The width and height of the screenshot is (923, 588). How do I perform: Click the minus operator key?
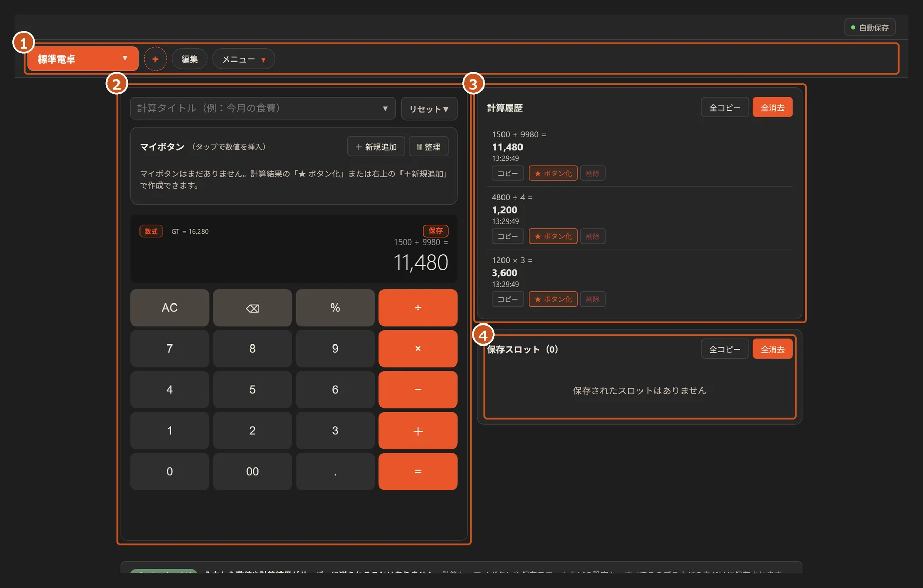(x=418, y=390)
